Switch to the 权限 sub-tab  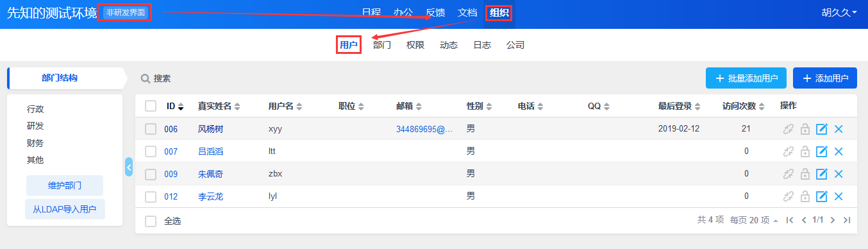tap(415, 45)
